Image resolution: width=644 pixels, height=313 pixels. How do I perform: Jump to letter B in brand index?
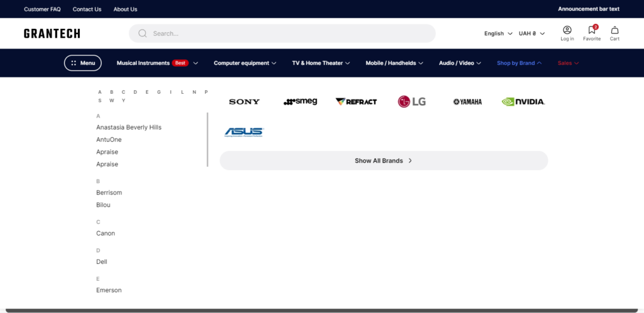click(112, 92)
